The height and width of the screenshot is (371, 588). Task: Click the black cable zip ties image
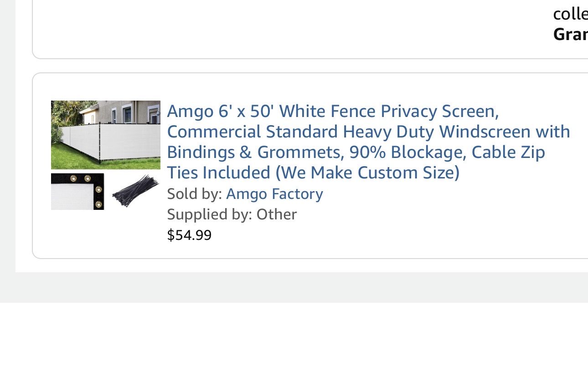[135, 191]
